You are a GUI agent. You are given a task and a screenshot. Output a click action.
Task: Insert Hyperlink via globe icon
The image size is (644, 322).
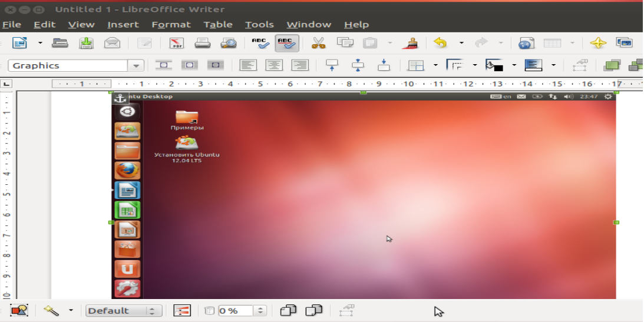pyautogui.click(x=526, y=42)
